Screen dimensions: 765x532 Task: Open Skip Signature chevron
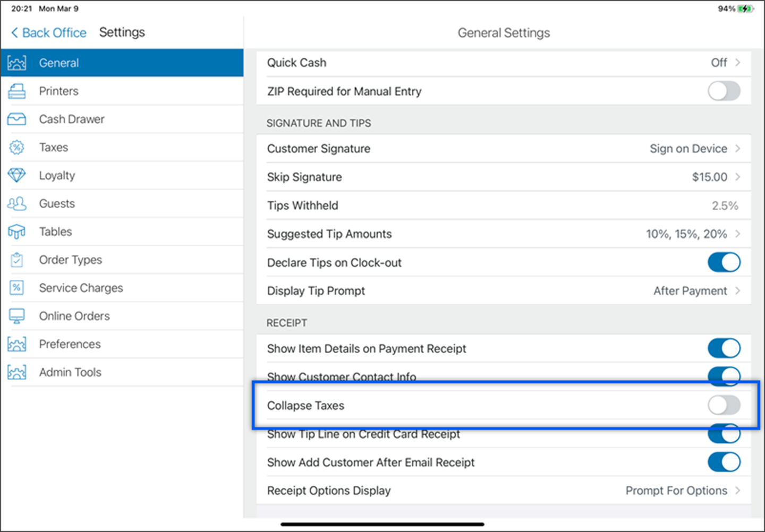tap(738, 177)
